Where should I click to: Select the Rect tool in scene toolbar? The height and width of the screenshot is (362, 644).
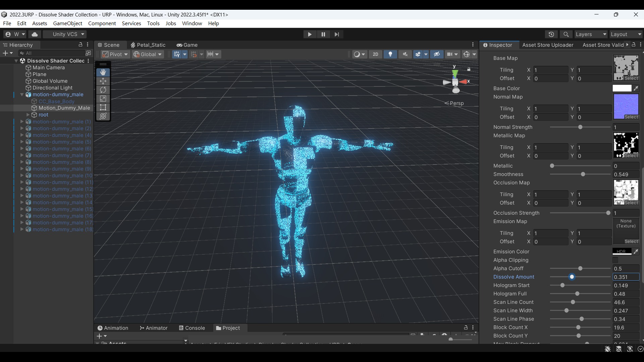103,107
